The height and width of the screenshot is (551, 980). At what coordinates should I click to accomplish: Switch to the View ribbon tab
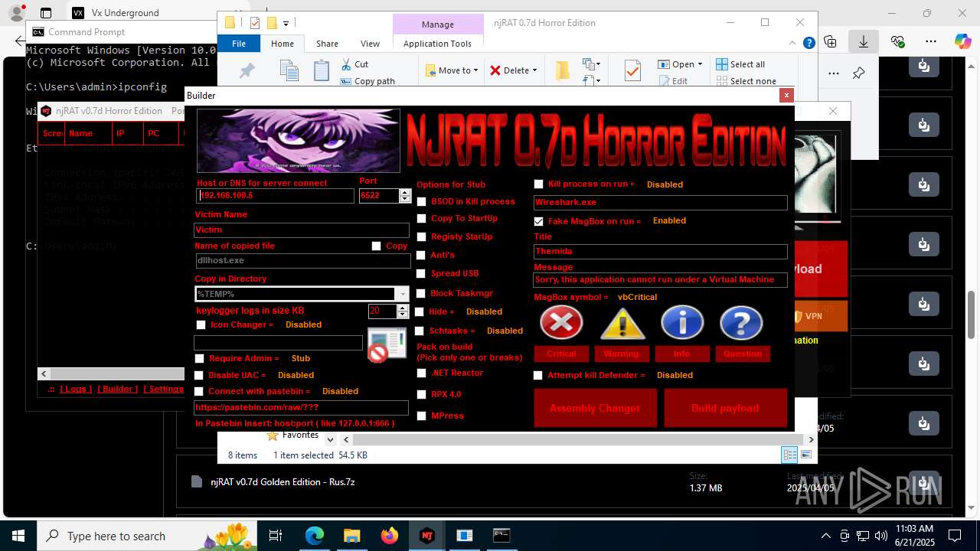click(370, 44)
